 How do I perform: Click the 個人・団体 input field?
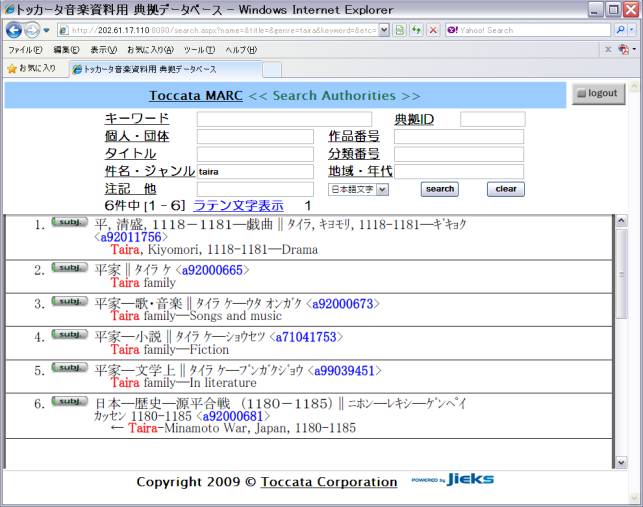click(255, 137)
